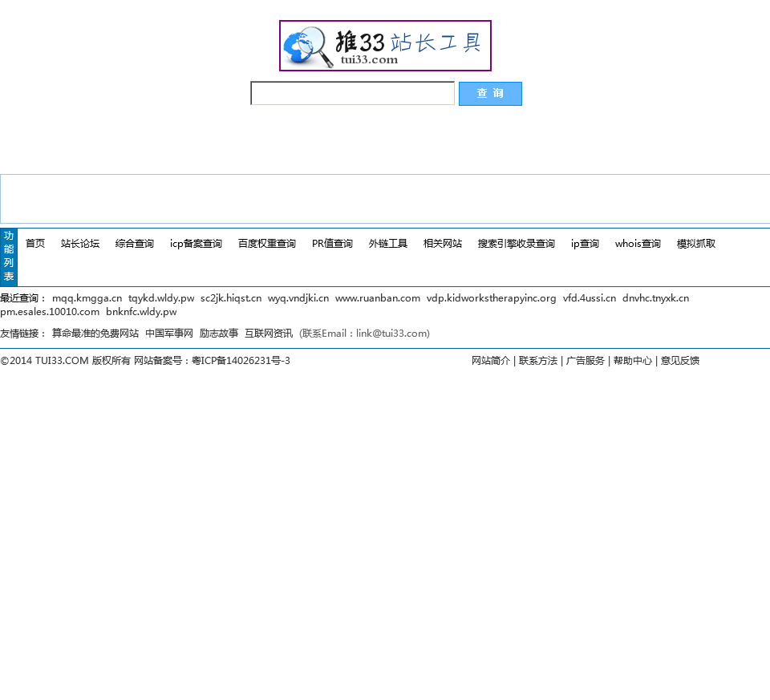Open whois查询 tool
770x700 pixels.
(638, 244)
